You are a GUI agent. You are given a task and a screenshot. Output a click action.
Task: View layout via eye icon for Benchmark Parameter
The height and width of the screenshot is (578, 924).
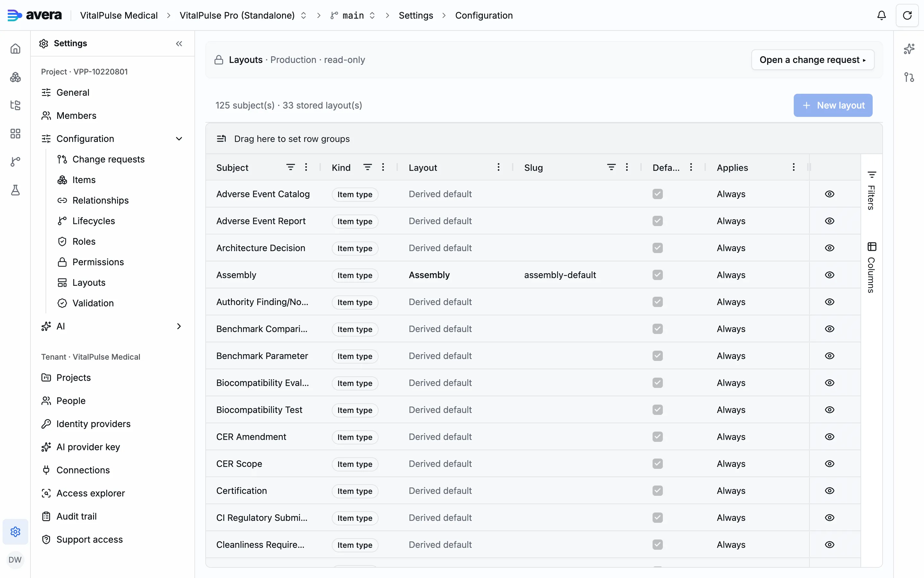tap(829, 356)
